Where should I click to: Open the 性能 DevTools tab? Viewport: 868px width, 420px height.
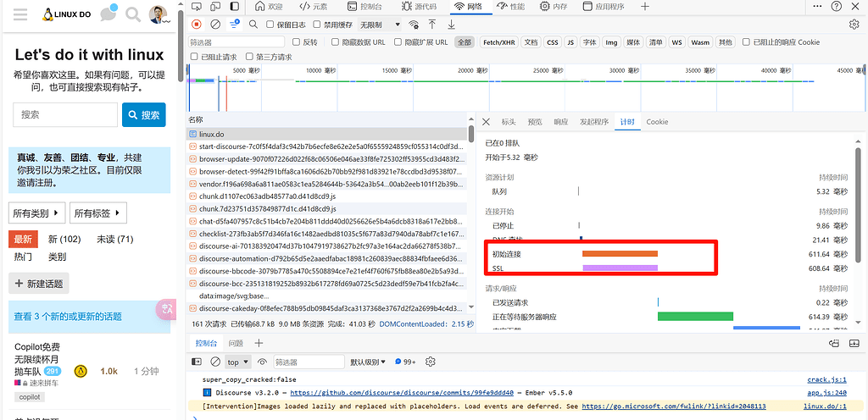pos(510,7)
